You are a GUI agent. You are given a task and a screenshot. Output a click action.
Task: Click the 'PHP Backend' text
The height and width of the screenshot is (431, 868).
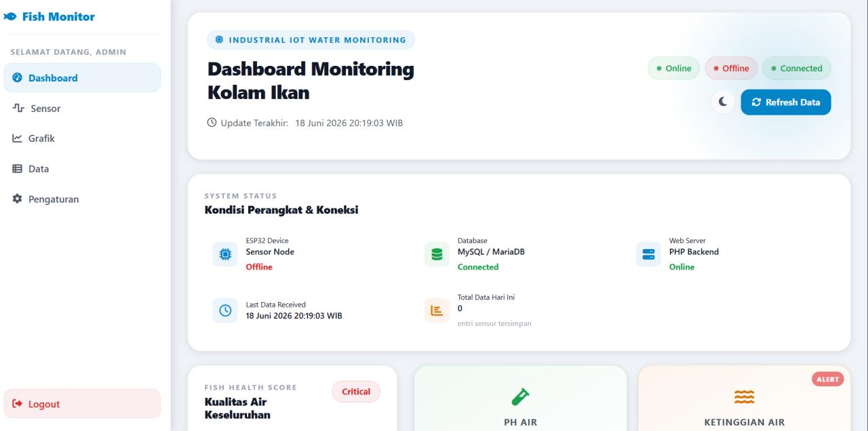point(694,252)
